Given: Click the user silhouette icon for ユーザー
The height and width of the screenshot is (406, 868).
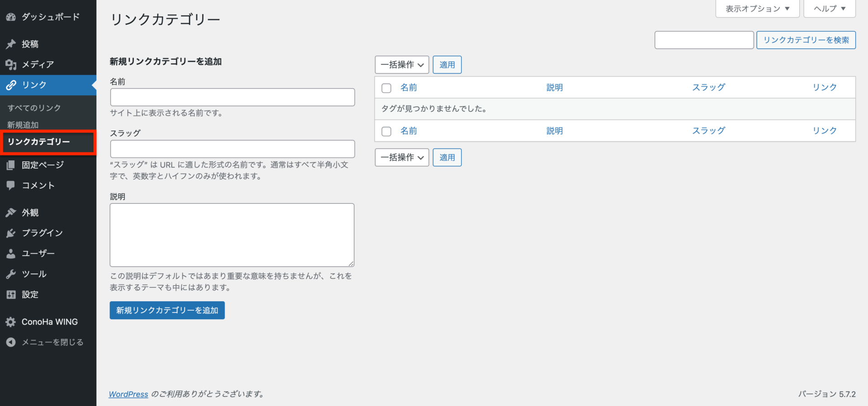Looking at the screenshot, I should tap(11, 254).
